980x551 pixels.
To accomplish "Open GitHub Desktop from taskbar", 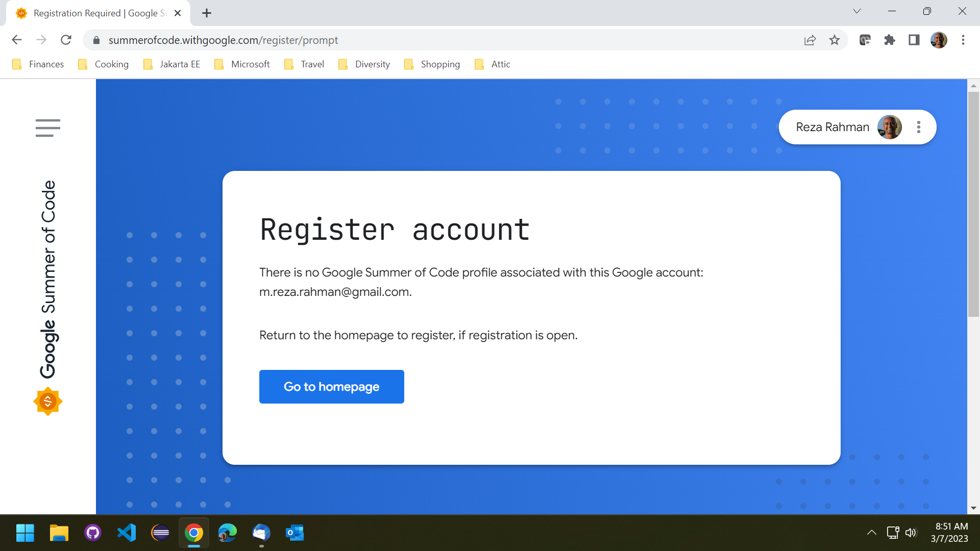I will 93,533.
